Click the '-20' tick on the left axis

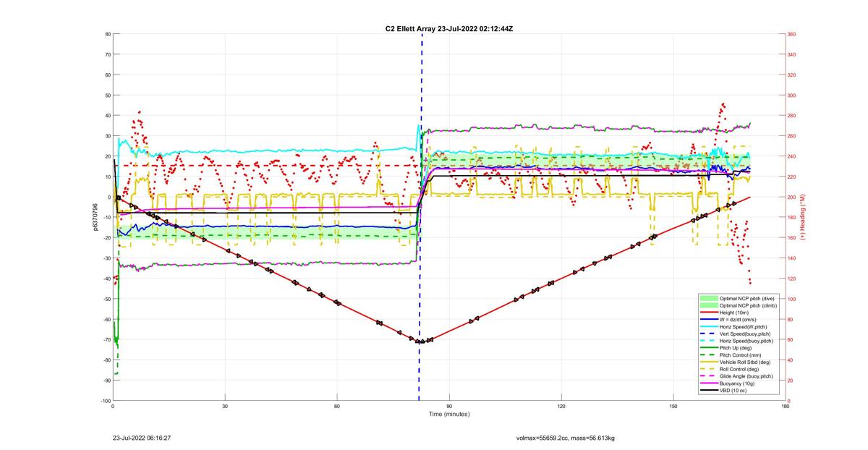click(x=106, y=238)
